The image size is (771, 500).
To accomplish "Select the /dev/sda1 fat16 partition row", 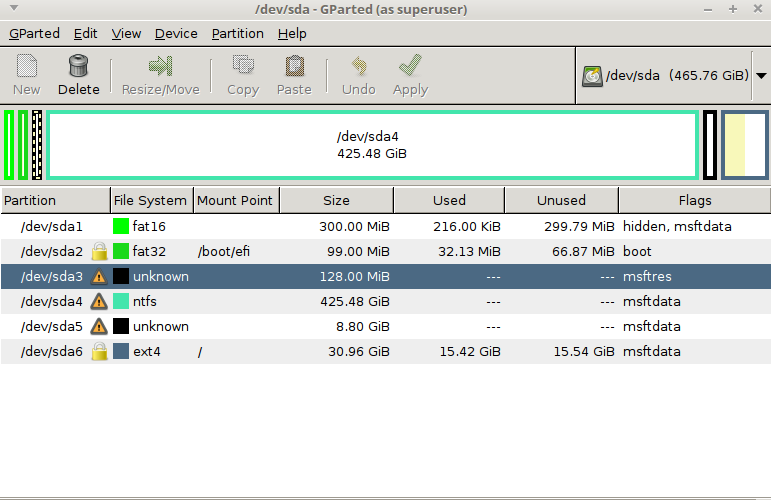I will [386, 226].
